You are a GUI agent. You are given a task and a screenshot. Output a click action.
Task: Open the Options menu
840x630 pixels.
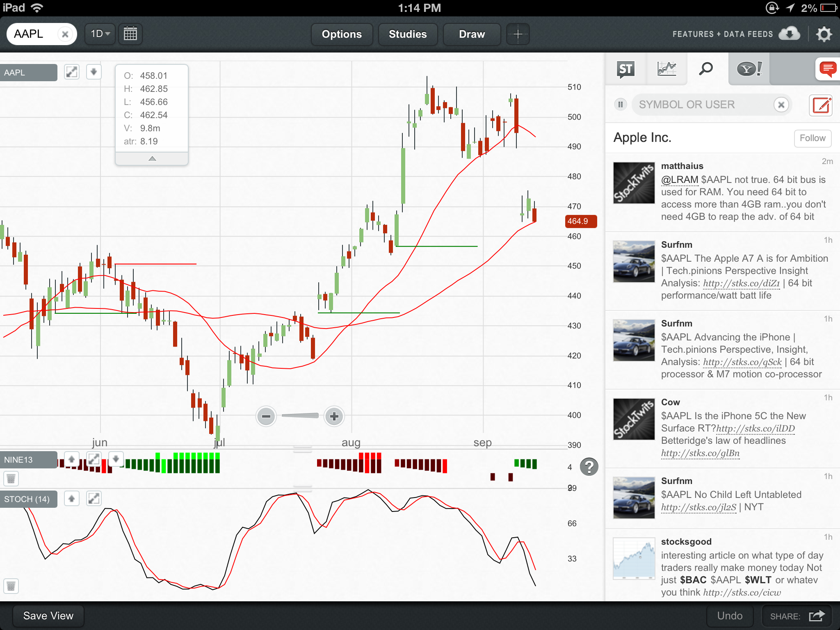(342, 34)
